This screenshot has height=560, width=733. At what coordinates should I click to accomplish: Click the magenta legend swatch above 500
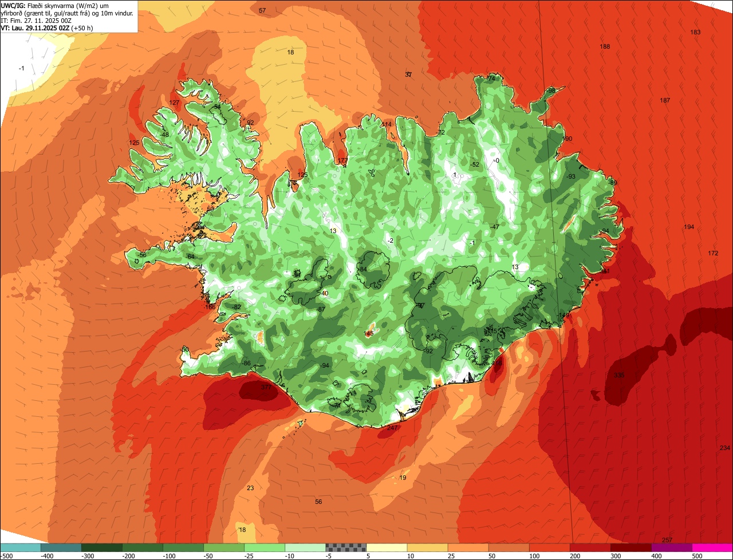tap(712, 547)
